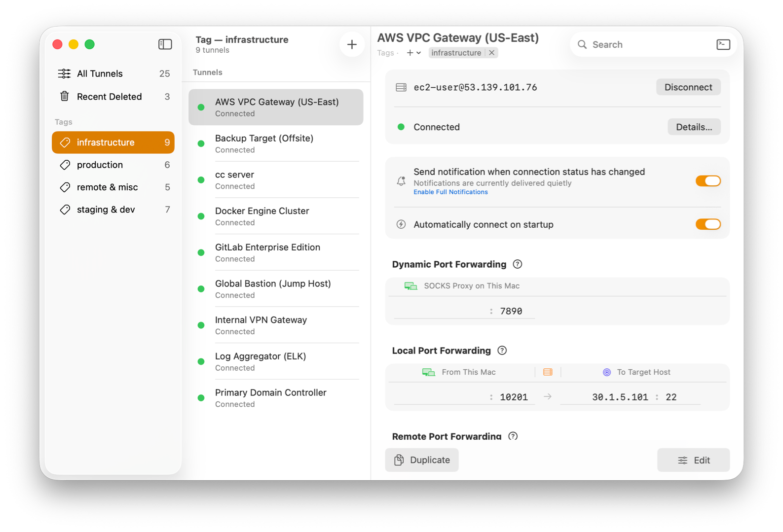Viewport: 783px width, 532px height.
Task: Remove the infrastructure tag with X
Action: (x=492, y=53)
